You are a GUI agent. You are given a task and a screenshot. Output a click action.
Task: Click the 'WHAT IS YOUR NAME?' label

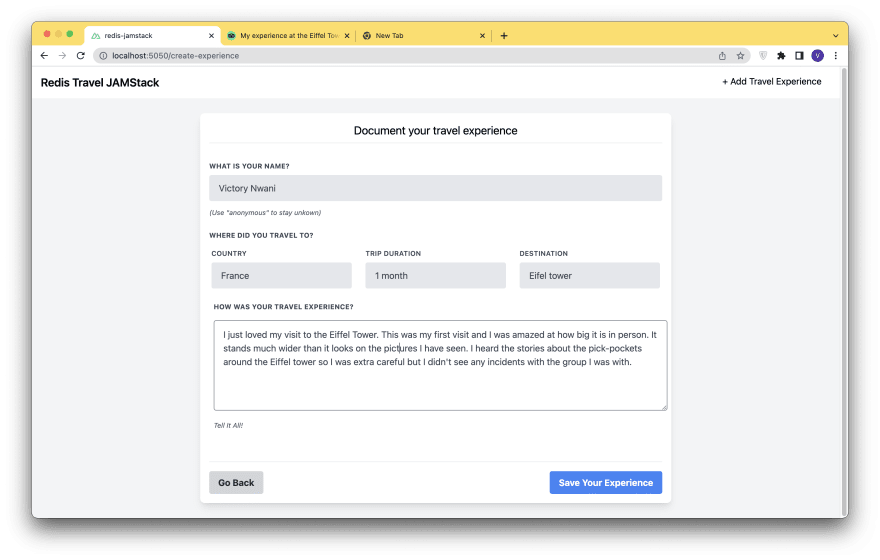[249, 166]
